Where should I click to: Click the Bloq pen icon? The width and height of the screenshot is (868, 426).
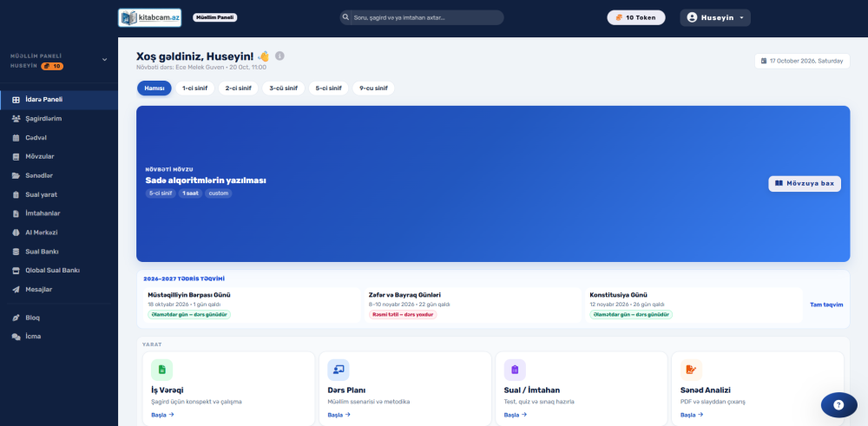[x=16, y=318]
